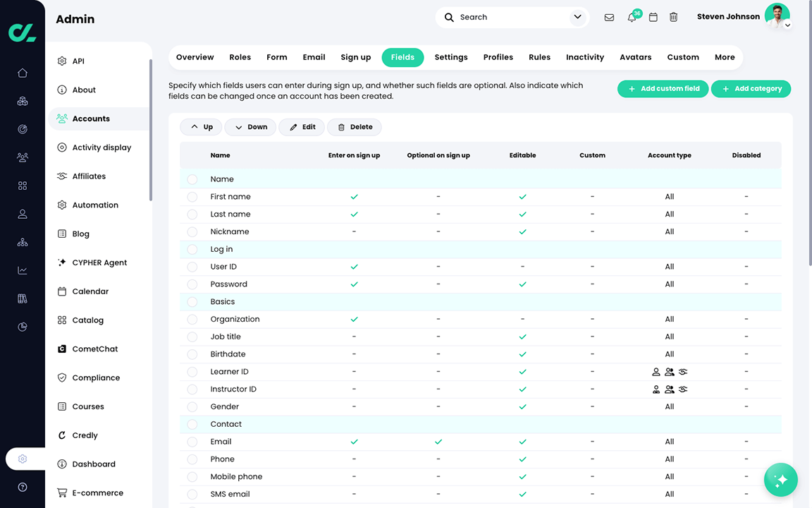The width and height of the screenshot is (812, 508).
Task: Click the Add category button
Action: tap(751, 89)
